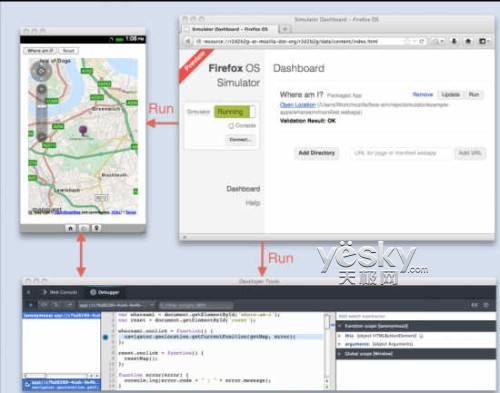The width and height of the screenshot is (500, 393).
Task: Click the browser Back arrow in Firefox
Action: 188,41
